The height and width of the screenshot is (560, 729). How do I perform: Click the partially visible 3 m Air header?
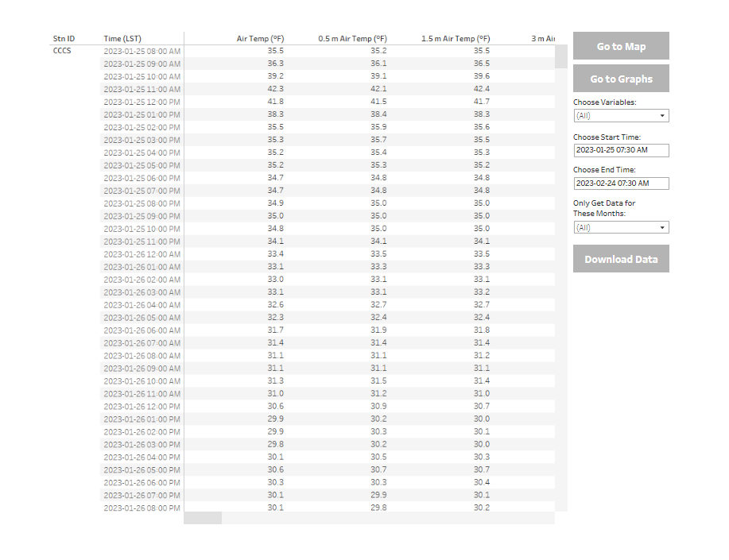[x=543, y=39]
